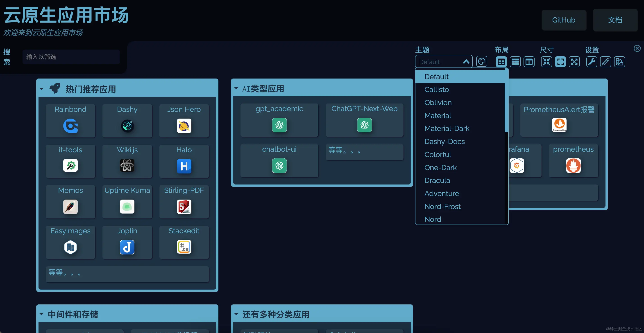Screen dimensions: 644x333
Task: Set item size to large
Action: pos(574,62)
